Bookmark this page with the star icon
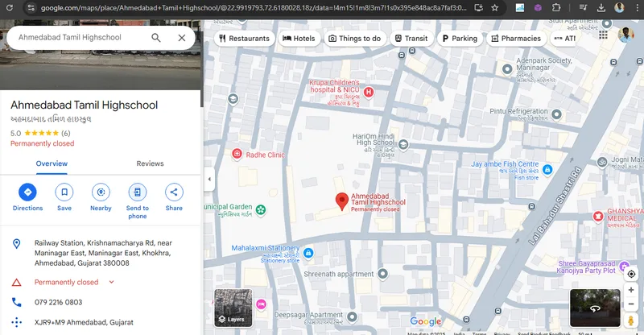 495,8
